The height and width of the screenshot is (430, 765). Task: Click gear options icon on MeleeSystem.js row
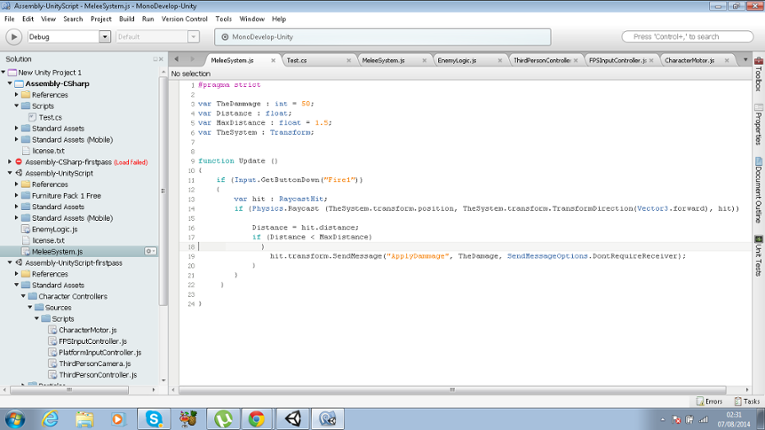coord(150,252)
